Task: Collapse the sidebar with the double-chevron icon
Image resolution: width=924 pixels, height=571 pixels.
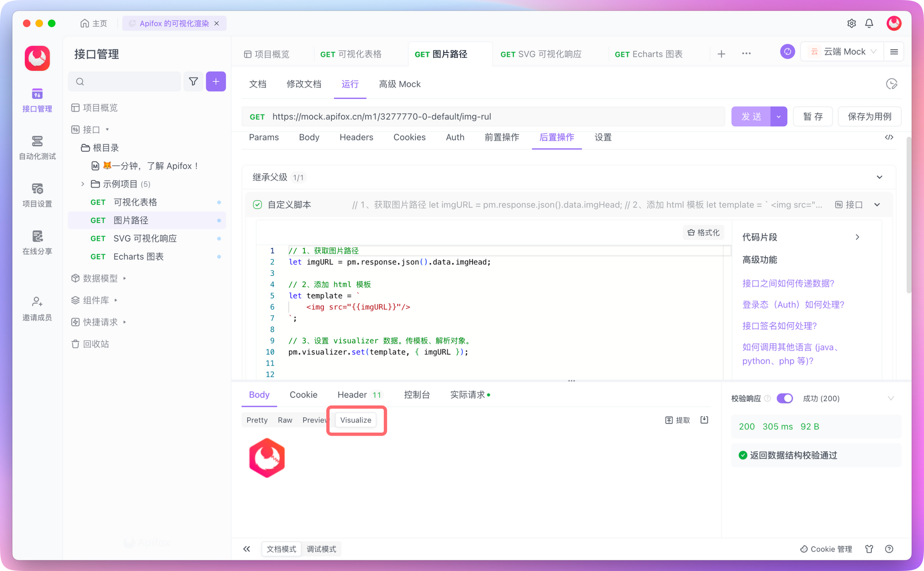Action: [x=247, y=549]
